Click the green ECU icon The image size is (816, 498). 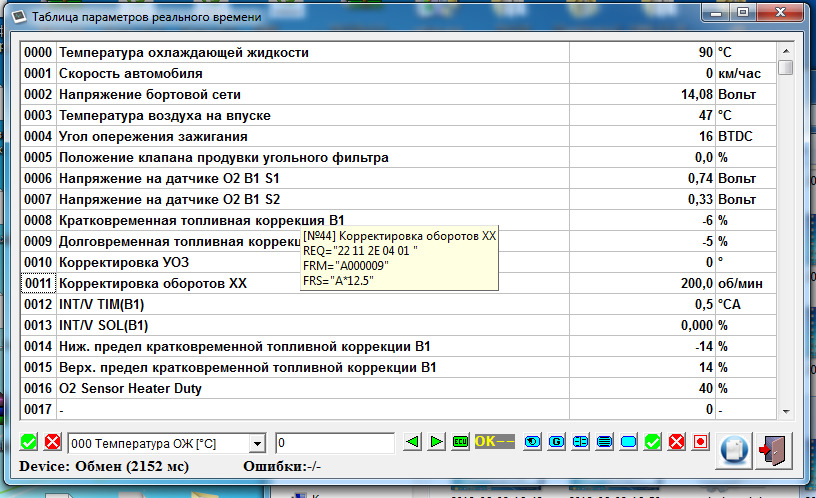click(x=460, y=442)
